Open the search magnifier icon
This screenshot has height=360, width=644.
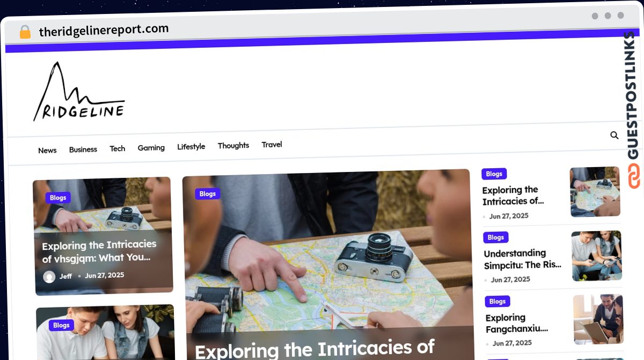point(614,135)
